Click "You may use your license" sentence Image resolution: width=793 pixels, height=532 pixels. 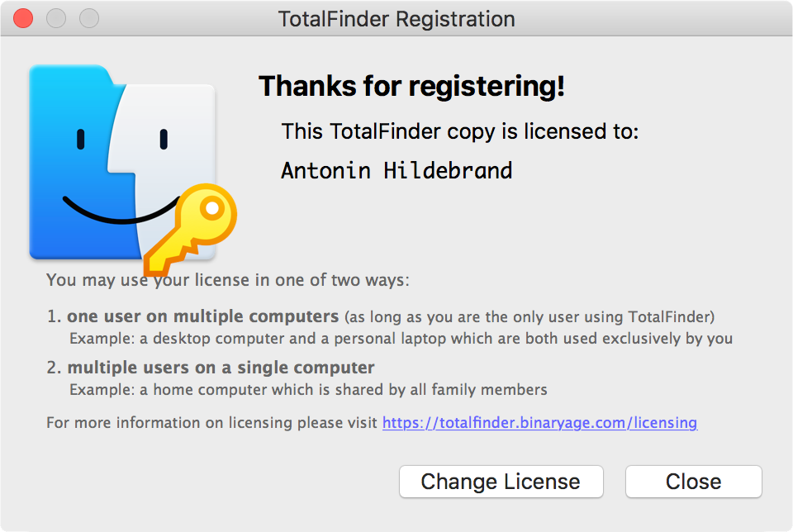click(227, 280)
